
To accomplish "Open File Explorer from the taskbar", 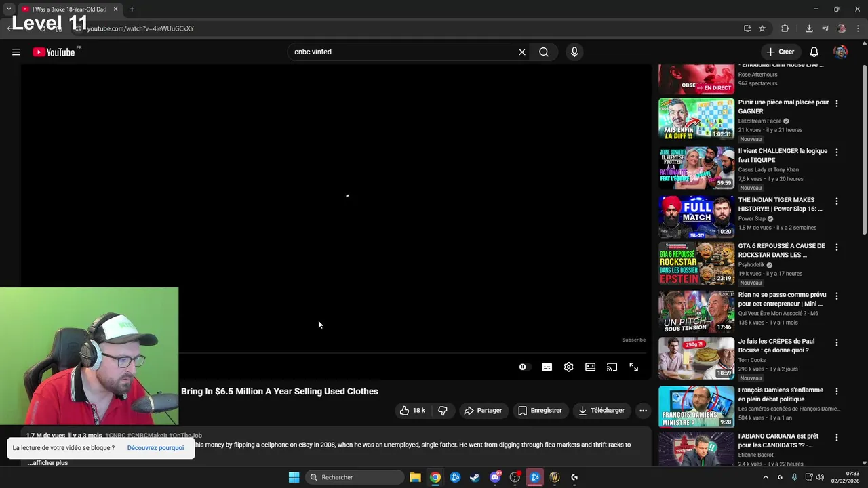I will [415, 477].
